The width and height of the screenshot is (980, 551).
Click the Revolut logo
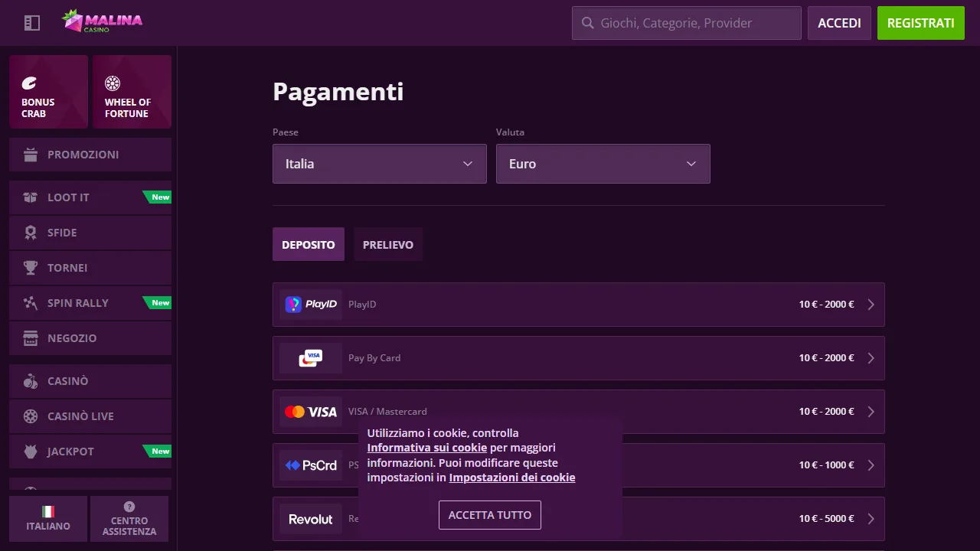coord(311,519)
